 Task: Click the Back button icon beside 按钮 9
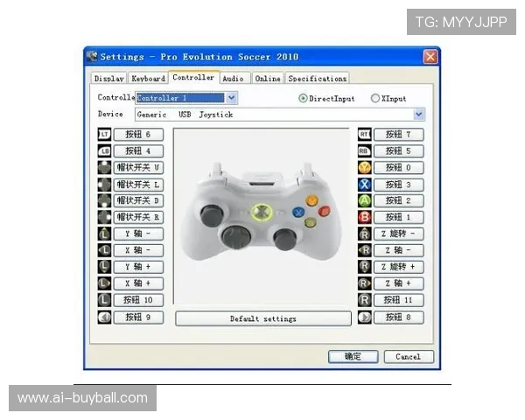pyautogui.click(x=104, y=317)
